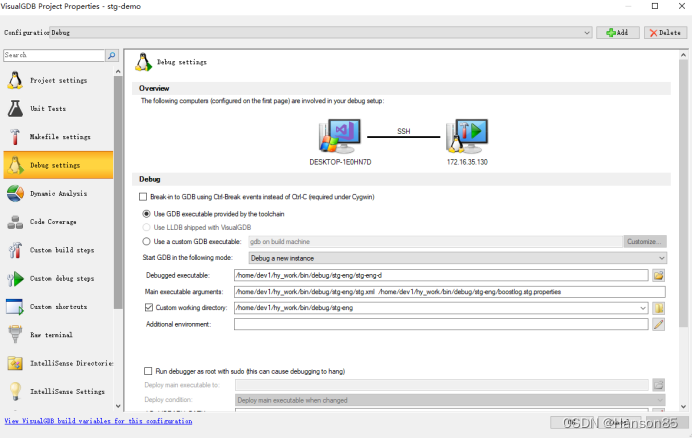
Task: Expand custom working directory dropdown arrow
Action: (643, 308)
